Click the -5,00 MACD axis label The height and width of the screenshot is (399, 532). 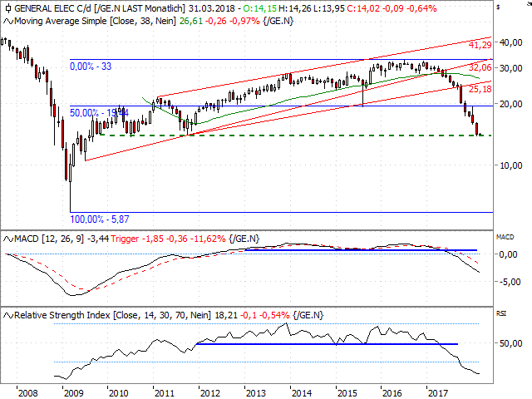coord(510,282)
